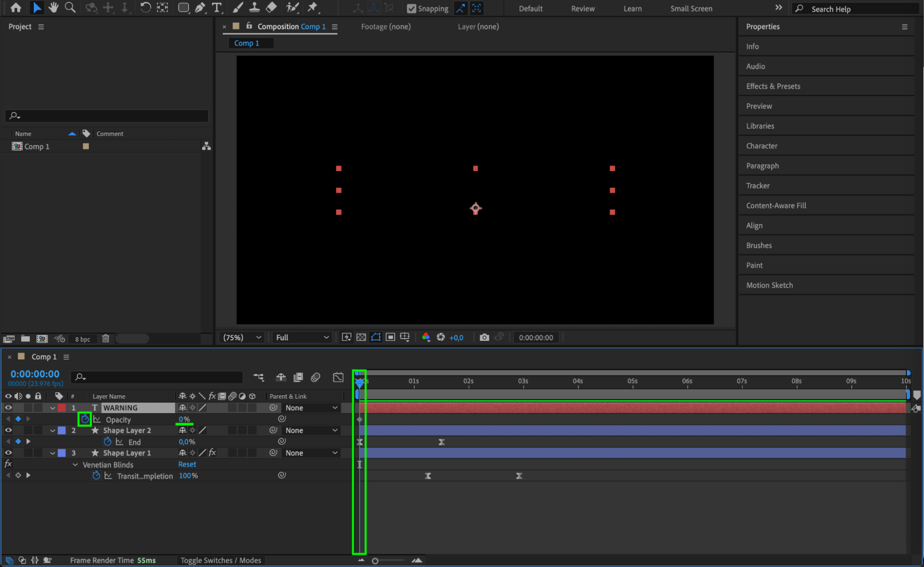Select the Rotation tool
This screenshot has width=924, height=567.
coord(145,7)
